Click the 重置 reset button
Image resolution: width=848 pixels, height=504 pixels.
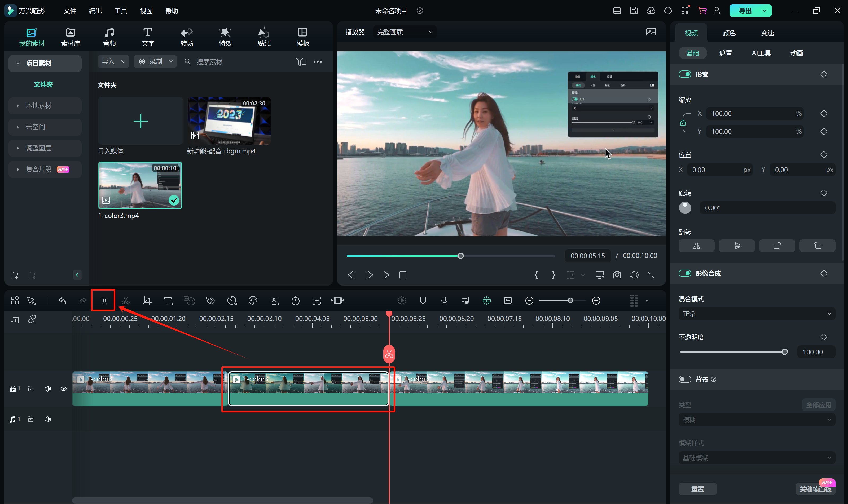(697, 489)
